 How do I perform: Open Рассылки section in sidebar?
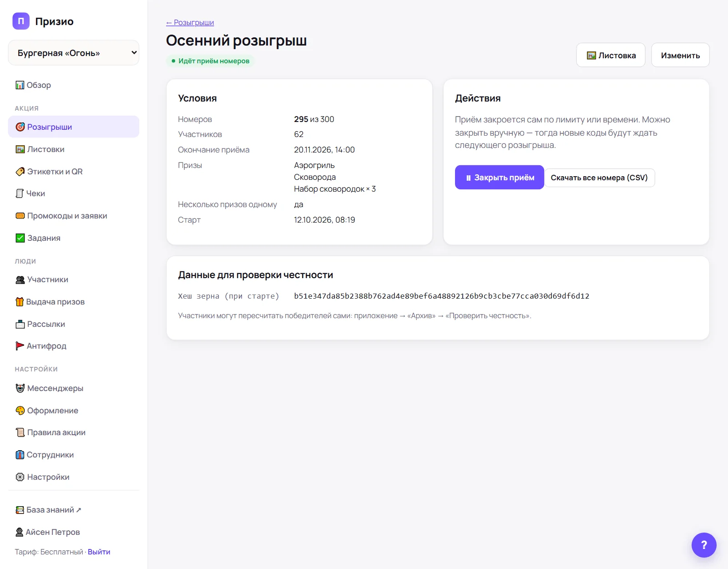tap(74, 324)
